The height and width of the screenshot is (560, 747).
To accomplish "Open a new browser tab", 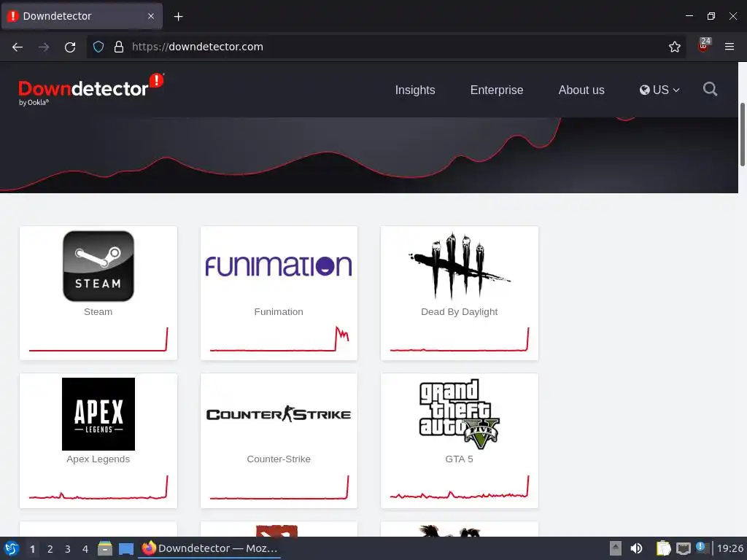I will [178, 17].
